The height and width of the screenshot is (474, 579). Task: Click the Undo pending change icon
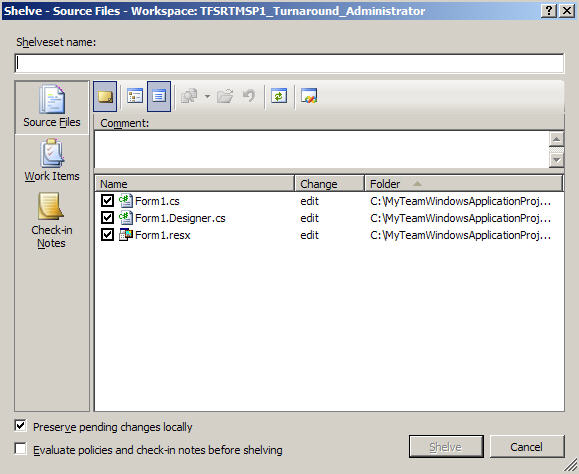249,97
